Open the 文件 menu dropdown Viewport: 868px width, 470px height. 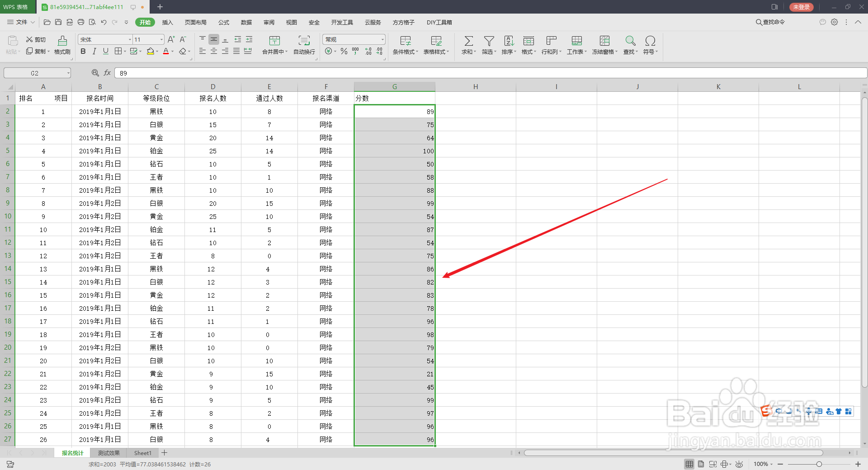(21, 22)
